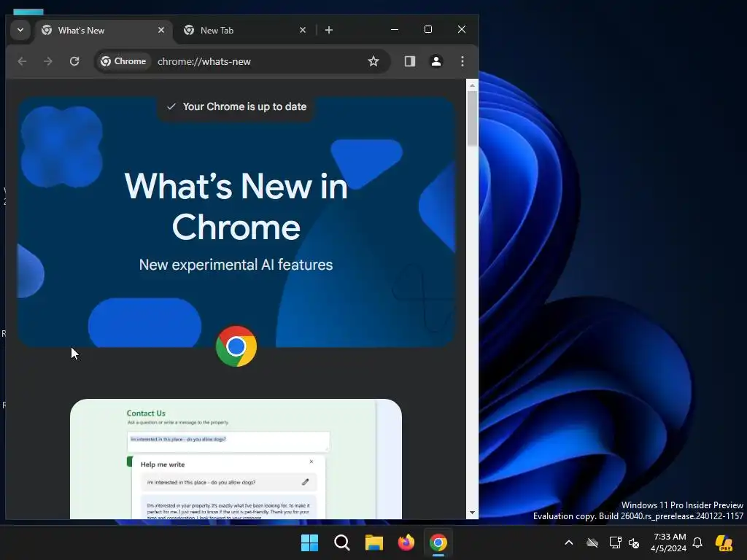Click the muted volume tray icon
The image size is (747, 560).
(634, 542)
